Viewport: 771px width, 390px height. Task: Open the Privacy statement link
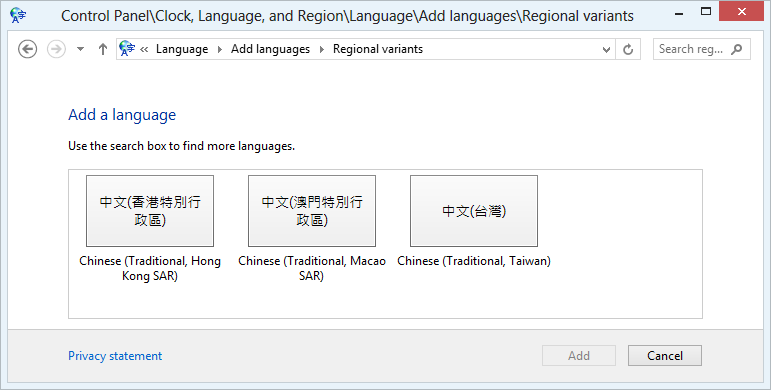115,356
